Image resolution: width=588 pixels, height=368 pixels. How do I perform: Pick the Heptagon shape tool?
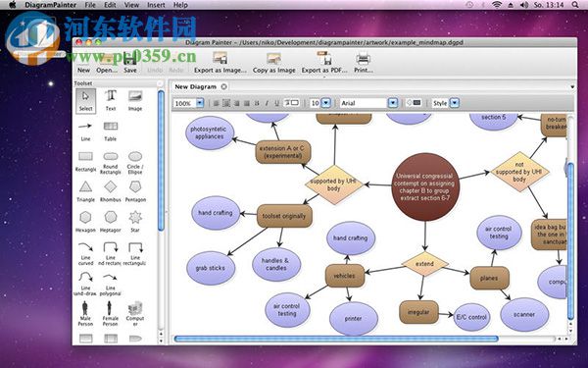click(x=110, y=222)
